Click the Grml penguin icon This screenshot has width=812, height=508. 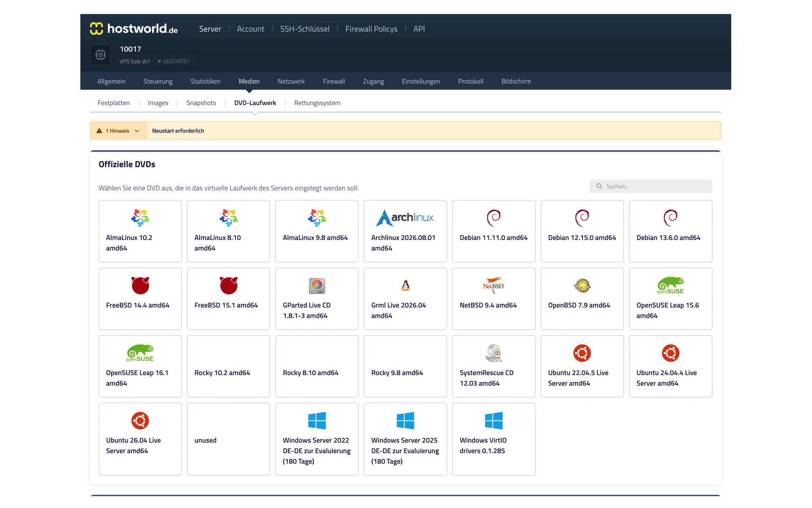(405, 286)
